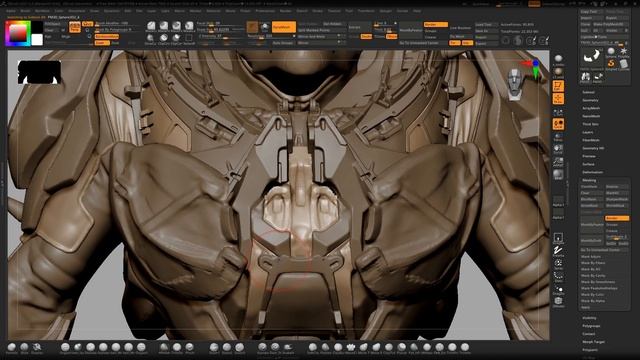This screenshot has height=360, width=640.
Task: Select the DragDot stroke icon on right shelf
Action: pyautogui.click(x=558, y=289)
